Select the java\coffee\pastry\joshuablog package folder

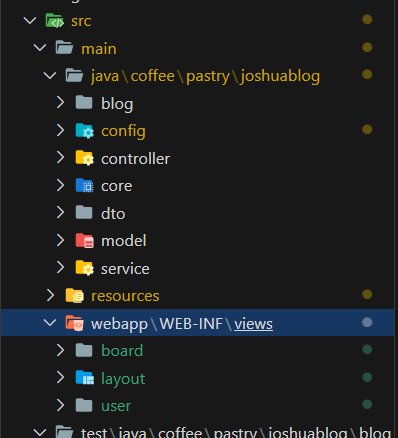205,76
